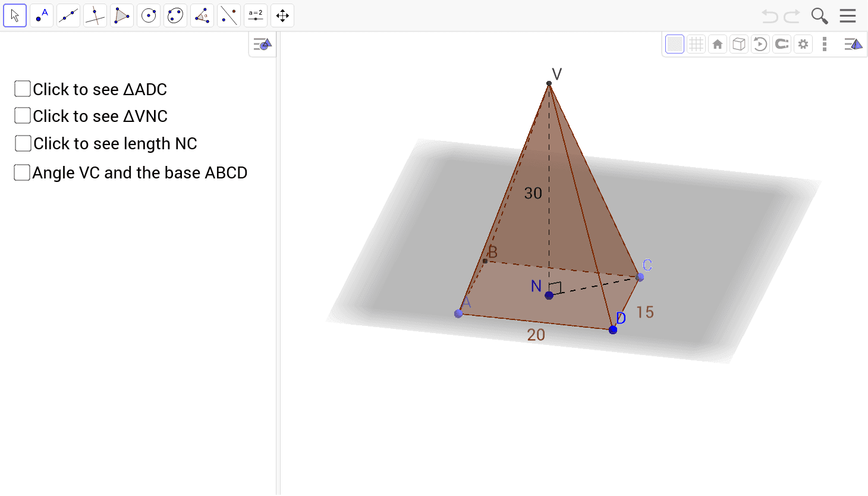Click point V on the pyramid
Screen dimensions: 868x496
pyautogui.click(x=549, y=83)
